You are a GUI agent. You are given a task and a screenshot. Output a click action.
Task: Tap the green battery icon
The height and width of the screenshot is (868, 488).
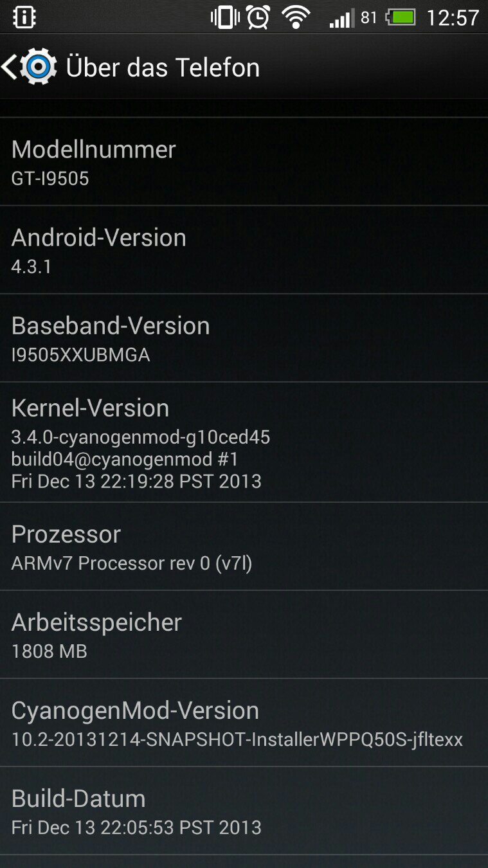pyautogui.click(x=401, y=17)
